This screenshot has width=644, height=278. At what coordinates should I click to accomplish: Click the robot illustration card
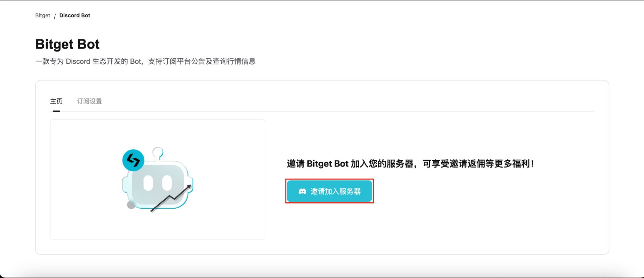coord(158,180)
